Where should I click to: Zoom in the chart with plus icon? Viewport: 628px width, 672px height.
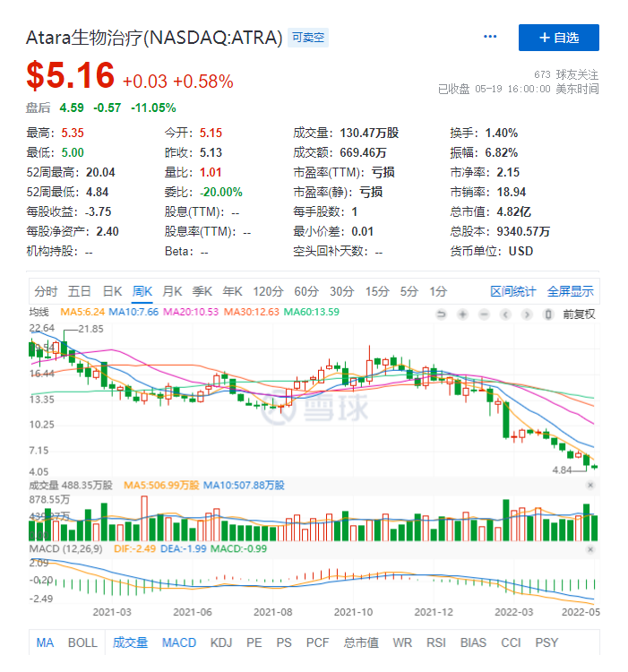click(462, 314)
